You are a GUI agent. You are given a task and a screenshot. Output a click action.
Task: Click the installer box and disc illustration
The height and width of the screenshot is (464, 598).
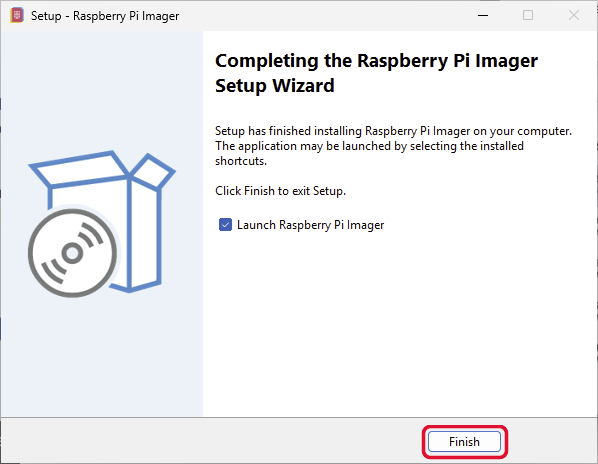pos(101,224)
